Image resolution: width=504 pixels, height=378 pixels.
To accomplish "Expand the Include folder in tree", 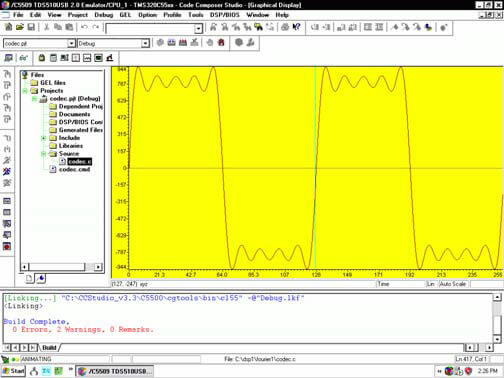I will [x=43, y=138].
